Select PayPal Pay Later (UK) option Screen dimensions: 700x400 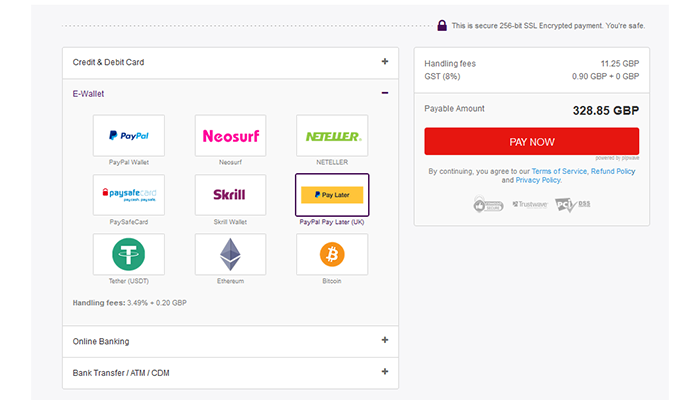(x=333, y=194)
